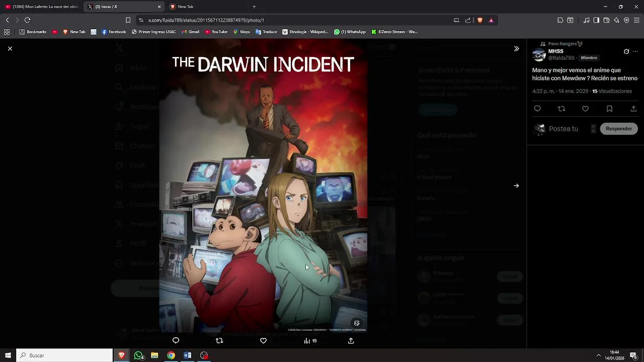644x362 pixels.
Task: Open the YouTube bookmark
Action: [216, 32]
